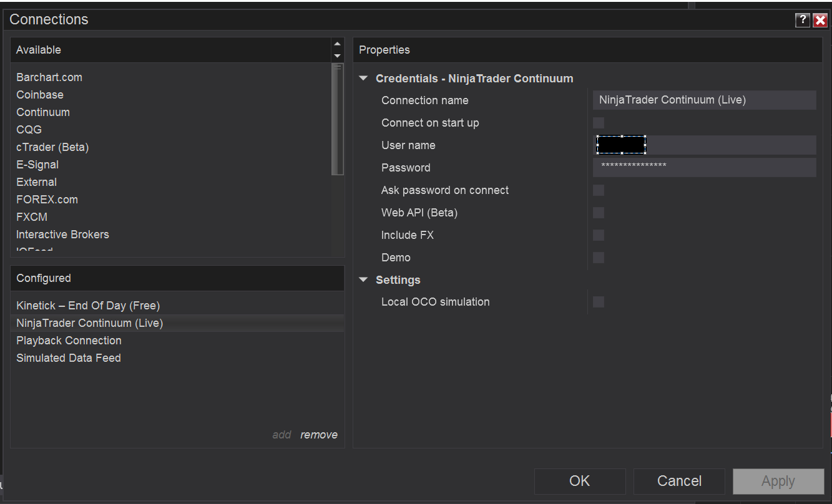Check the Include FX option
832x504 pixels.
599,235
